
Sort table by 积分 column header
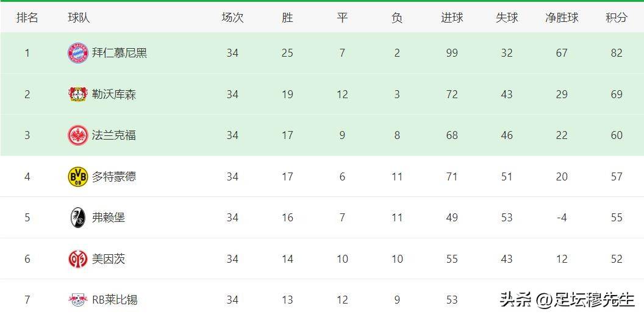tap(617, 18)
